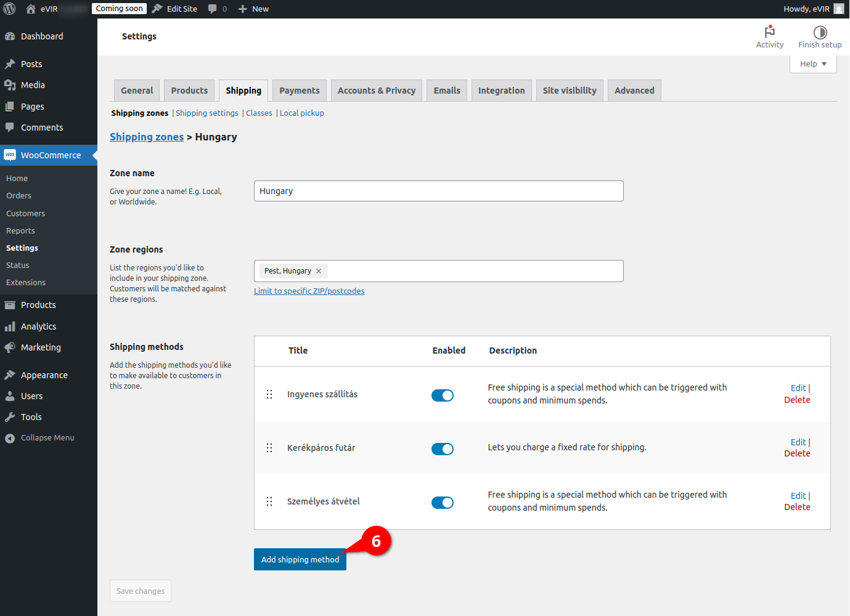
Task: Open the Local pickup sub-link
Action: point(302,113)
